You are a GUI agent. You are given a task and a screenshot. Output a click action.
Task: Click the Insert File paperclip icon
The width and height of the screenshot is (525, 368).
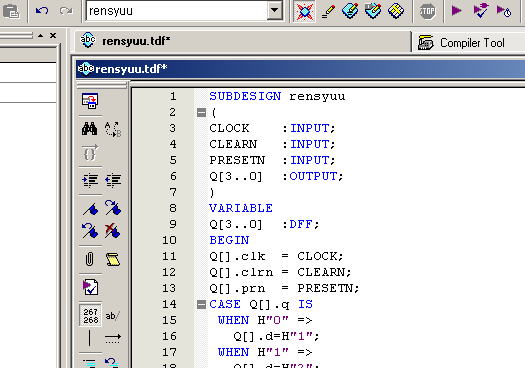point(89,259)
